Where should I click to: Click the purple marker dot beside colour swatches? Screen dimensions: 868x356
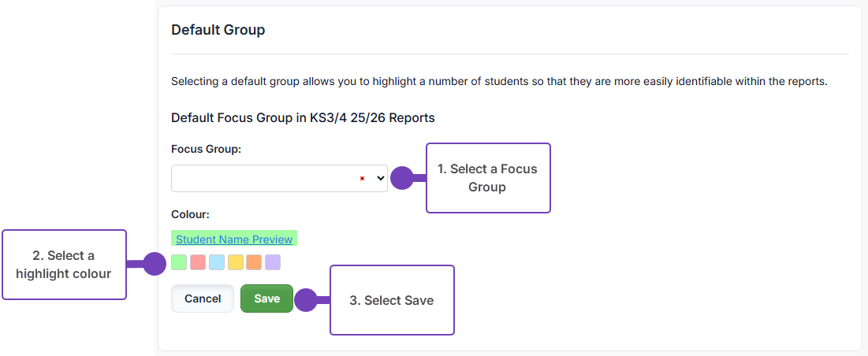154,265
